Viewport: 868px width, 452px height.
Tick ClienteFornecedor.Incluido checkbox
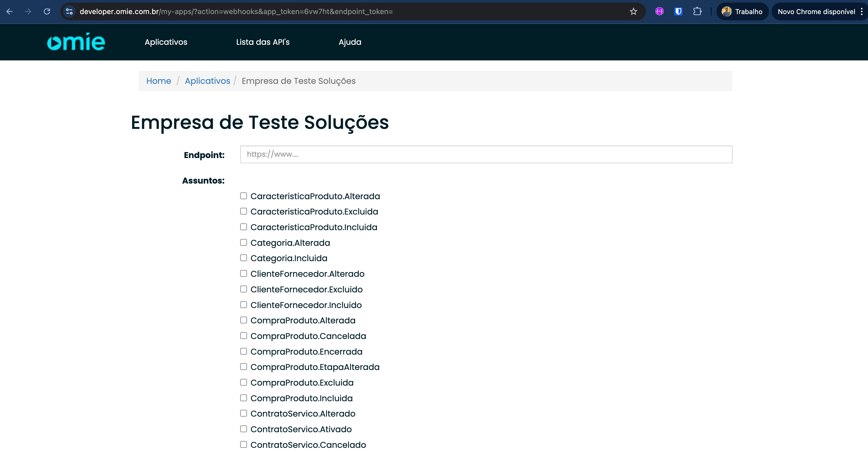coord(243,304)
